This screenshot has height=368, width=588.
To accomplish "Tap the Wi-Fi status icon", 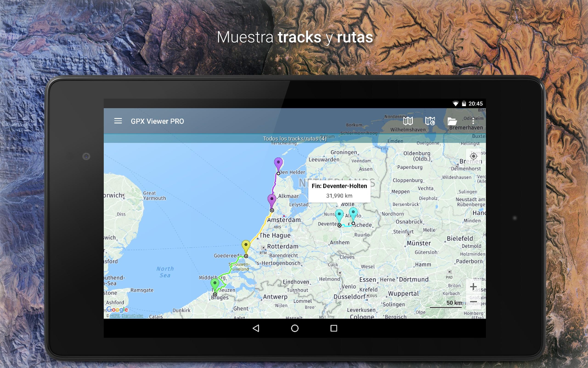I will 455,104.
